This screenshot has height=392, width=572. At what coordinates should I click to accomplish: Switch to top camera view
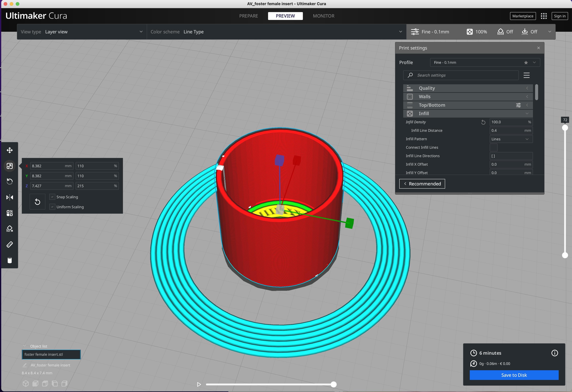[x=45, y=384]
